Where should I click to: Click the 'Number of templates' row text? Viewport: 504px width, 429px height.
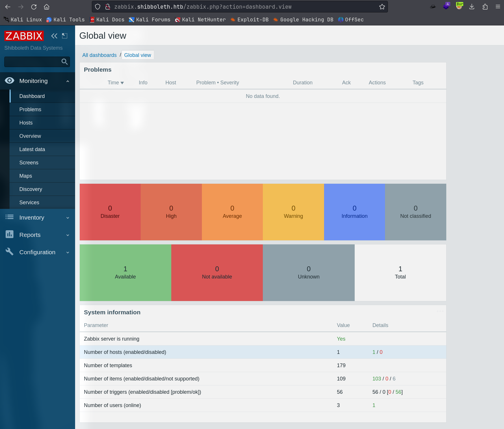[108, 365]
